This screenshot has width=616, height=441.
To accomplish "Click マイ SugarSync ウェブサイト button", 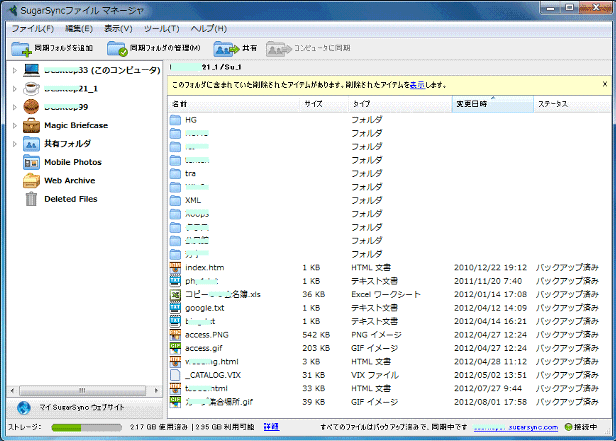I will pyautogui.click(x=84, y=408).
